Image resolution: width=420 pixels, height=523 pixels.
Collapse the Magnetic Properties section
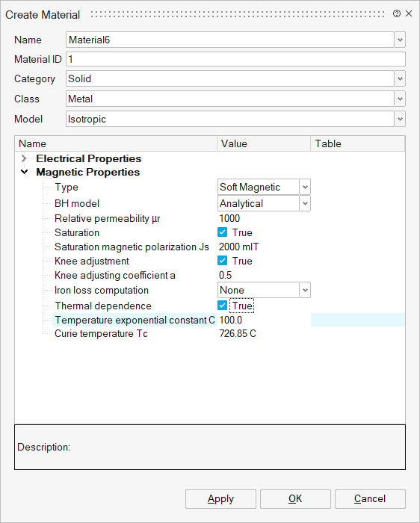pyautogui.click(x=24, y=172)
